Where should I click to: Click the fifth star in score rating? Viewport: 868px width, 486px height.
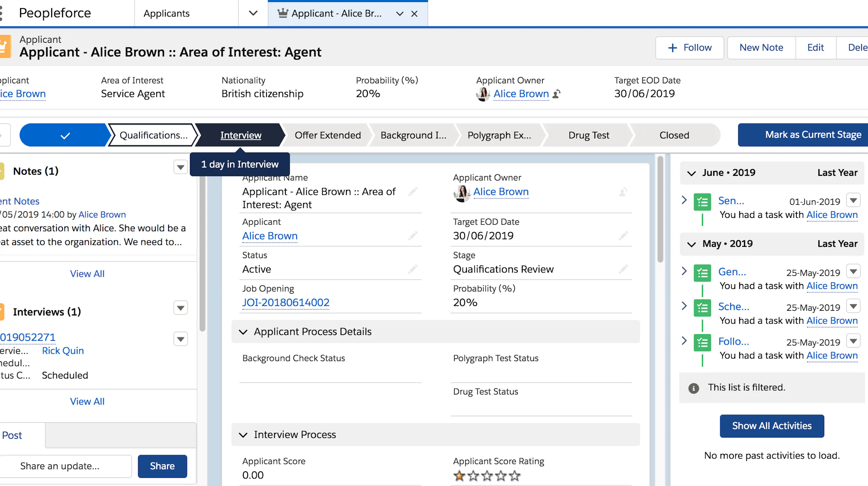(x=515, y=476)
